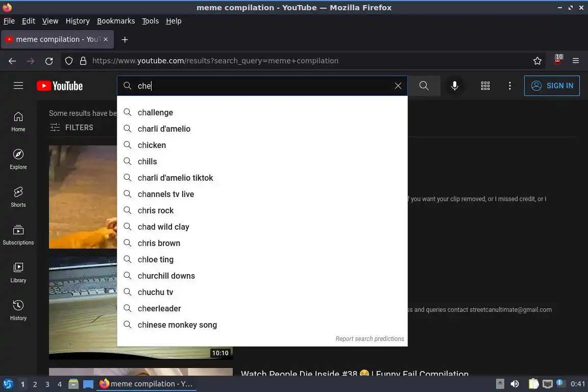Select suggestion 'chris brown'
The width and height of the screenshot is (588, 392).
262,243
